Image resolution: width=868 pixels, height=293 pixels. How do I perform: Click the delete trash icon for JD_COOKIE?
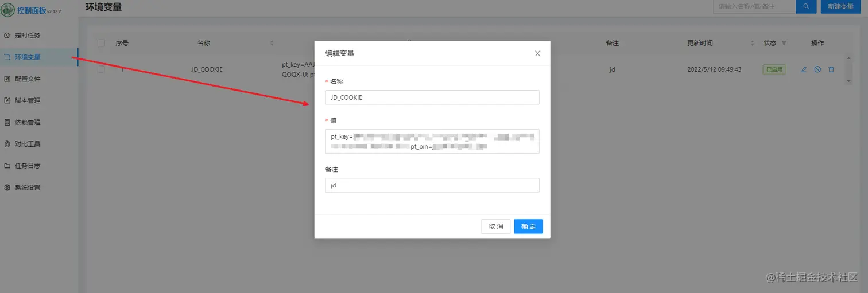[x=831, y=69]
